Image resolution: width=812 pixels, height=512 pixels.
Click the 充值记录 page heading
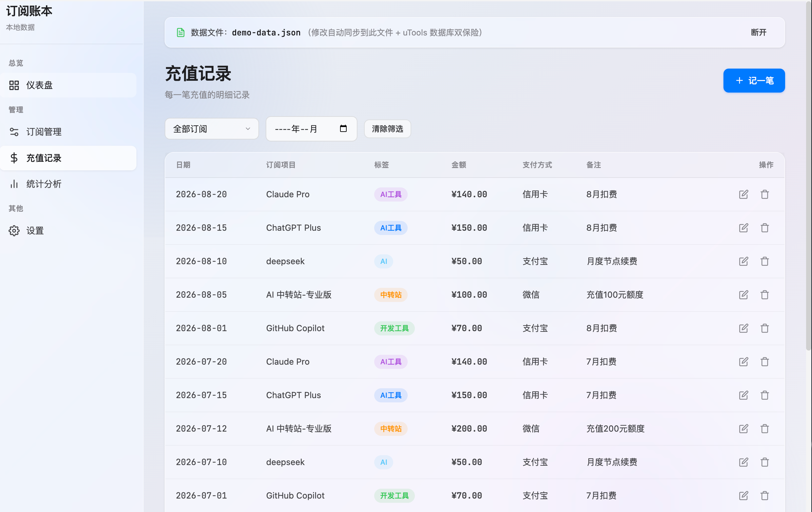[x=198, y=73]
